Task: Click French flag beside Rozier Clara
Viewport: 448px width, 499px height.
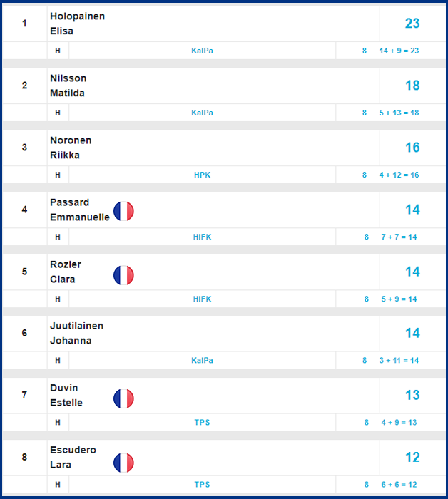Action: tap(123, 275)
